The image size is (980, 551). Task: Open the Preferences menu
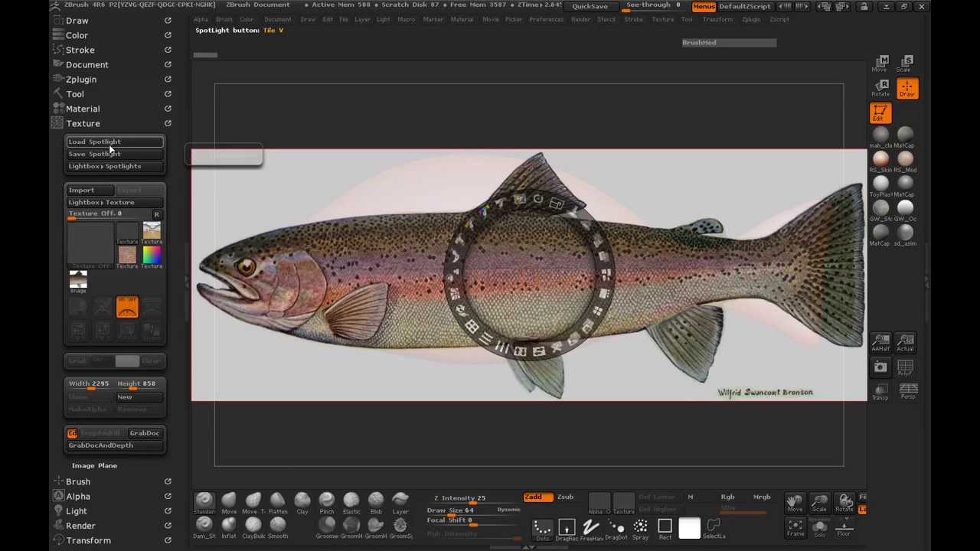546,19
